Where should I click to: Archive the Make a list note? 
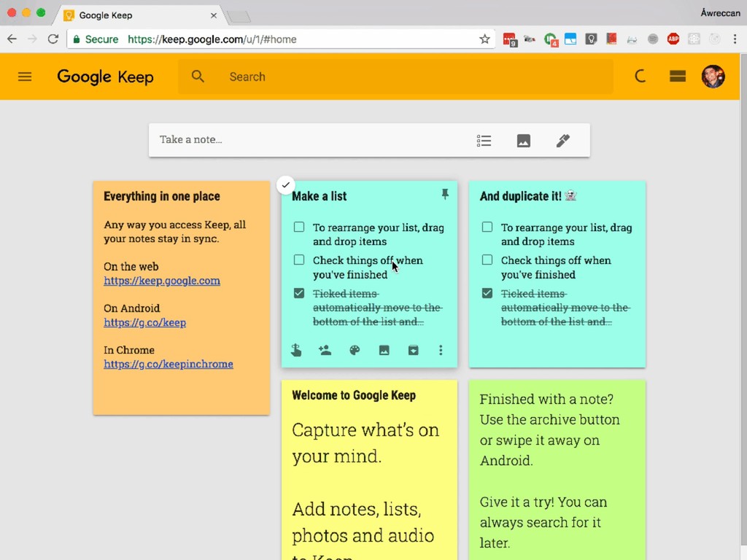pos(413,351)
